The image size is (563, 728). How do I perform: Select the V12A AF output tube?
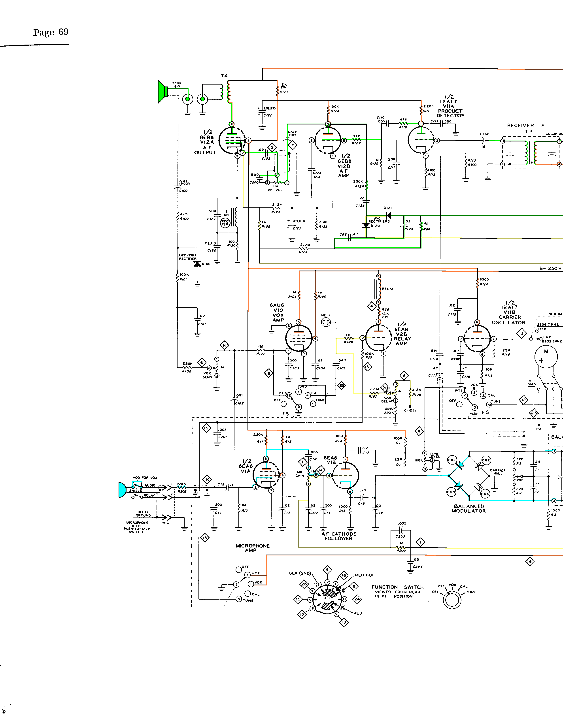pos(232,140)
